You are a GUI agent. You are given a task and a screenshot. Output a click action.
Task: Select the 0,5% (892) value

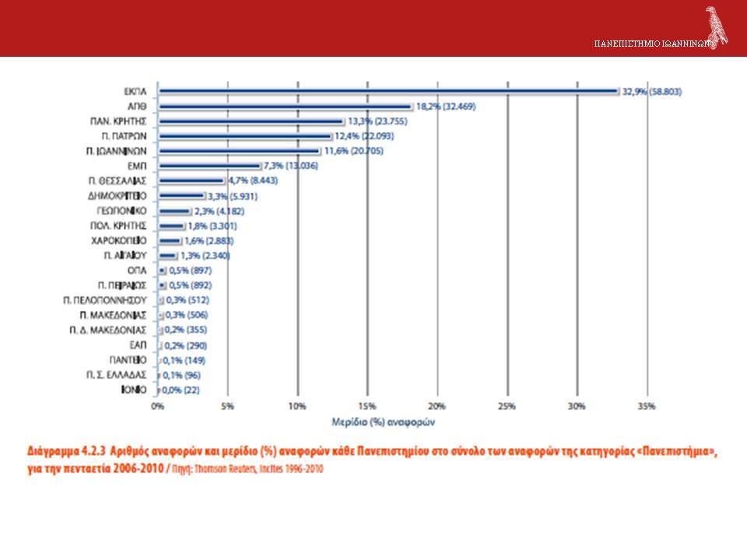[x=191, y=285]
